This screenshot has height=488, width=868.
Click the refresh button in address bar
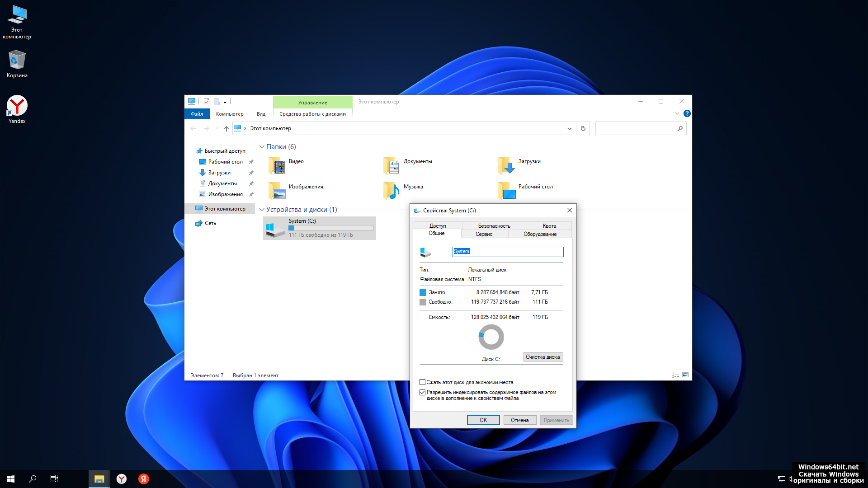pos(583,129)
